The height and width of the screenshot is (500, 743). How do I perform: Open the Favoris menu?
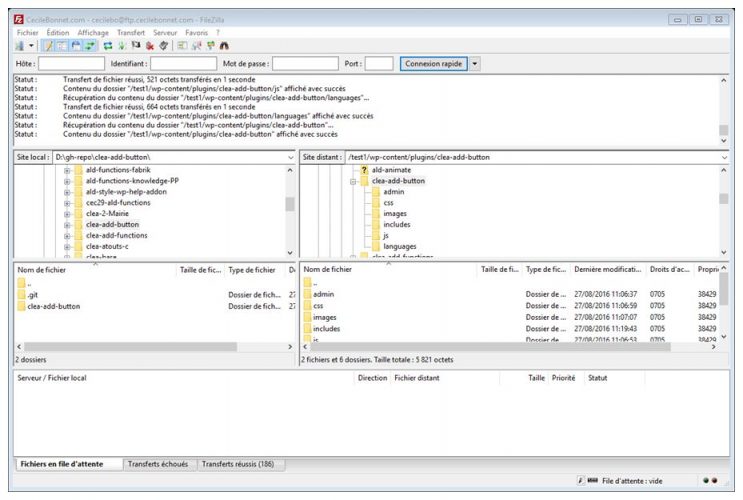pyautogui.click(x=196, y=33)
